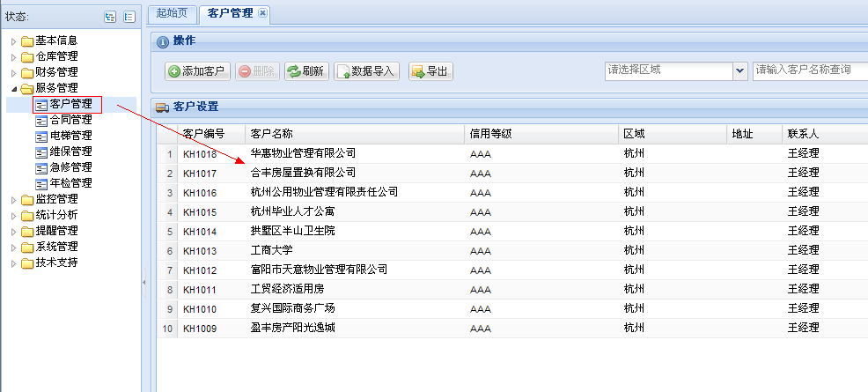This screenshot has height=392, width=868.
Task: Expand the 系统管理 folder arrow
Action: tap(14, 247)
